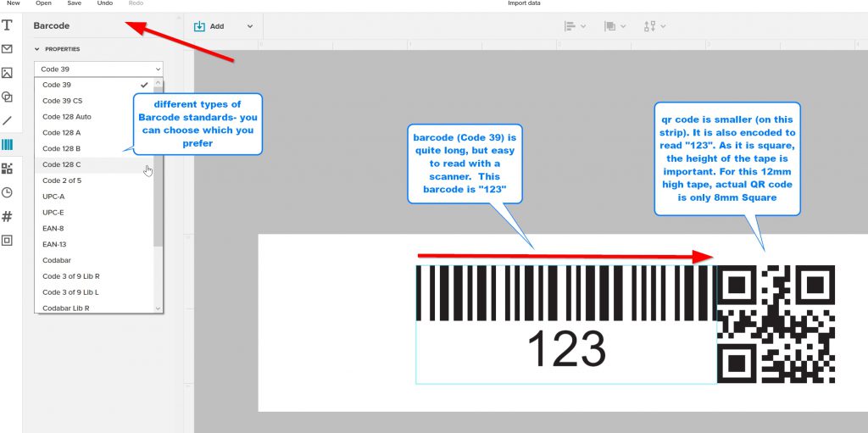Select the Text tool in sidebar
This screenshot has height=433, width=868.
coord(8,25)
